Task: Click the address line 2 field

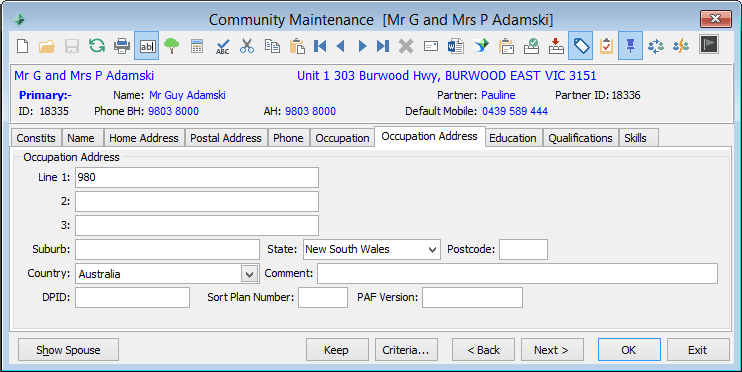Action: coord(197,202)
